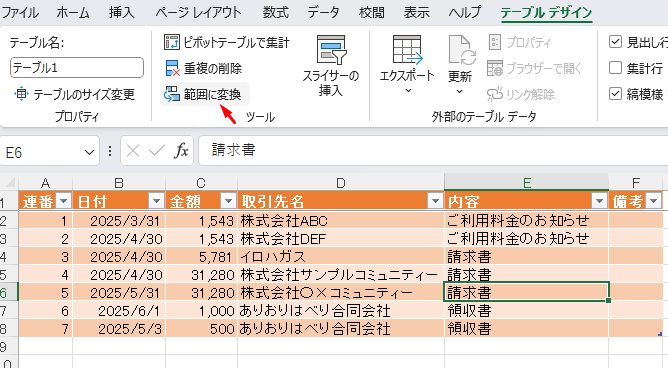Image resolution: width=668 pixels, height=368 pixels.
Task: Open the 連番 column filter dropdown
Action: [64, 201]
